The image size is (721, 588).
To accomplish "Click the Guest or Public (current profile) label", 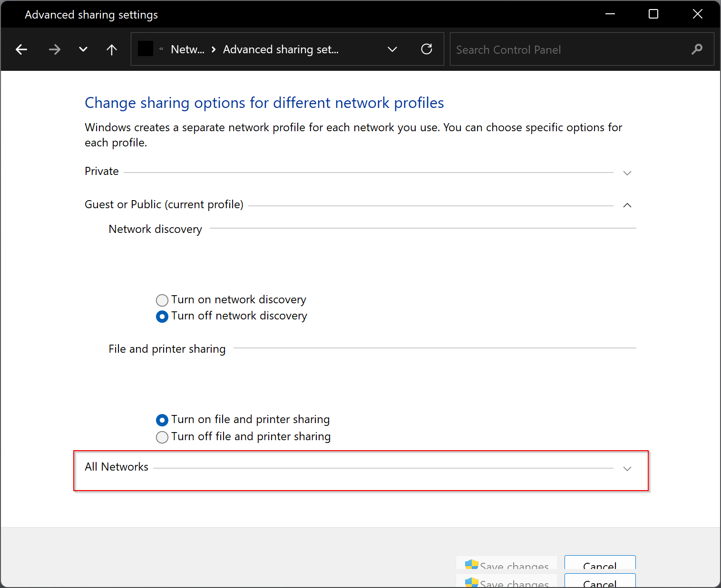I will (x=164, y=204).
